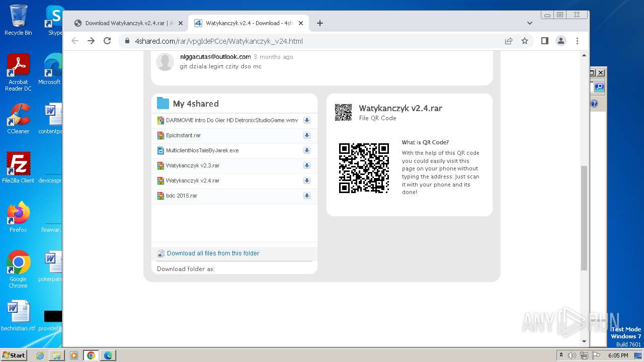The width and height of the screenshot is (644, 362).
Task: Open Microsoft Edge from taskbar
Action: [108, 355]
